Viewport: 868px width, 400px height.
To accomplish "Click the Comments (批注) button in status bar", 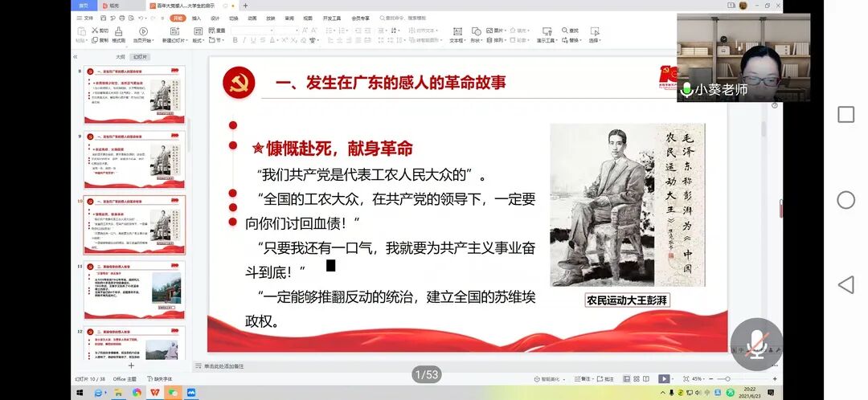I will point(606,379).
